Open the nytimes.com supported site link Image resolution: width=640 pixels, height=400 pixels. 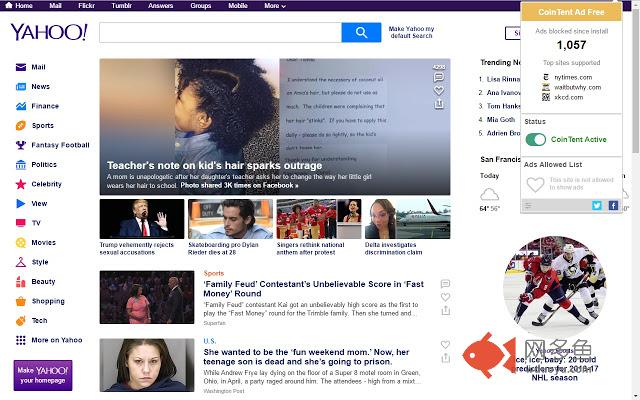[x=572, y=77]
